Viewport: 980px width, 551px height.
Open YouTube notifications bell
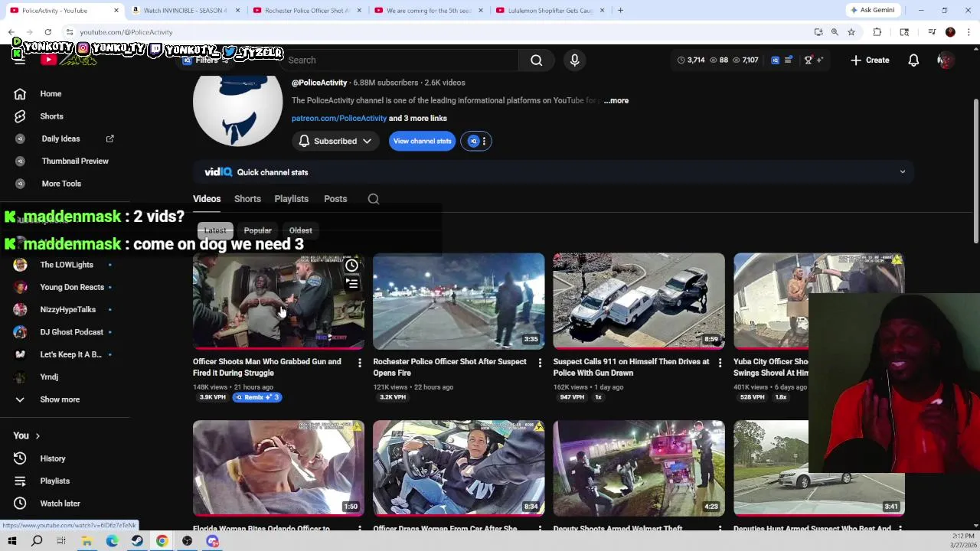tap(913, 60)
